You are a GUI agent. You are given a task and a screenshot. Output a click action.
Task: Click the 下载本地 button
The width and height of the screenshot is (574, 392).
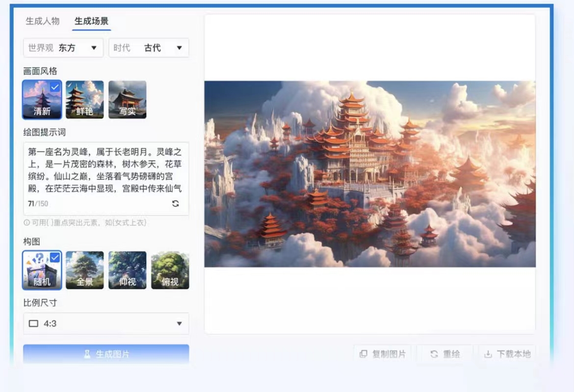[x=507, y=354]
